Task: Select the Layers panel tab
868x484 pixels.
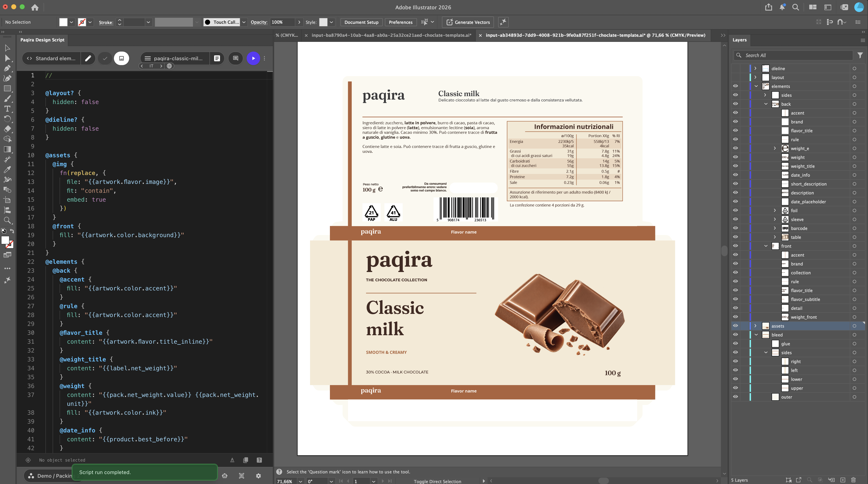Action: [739, 40]
